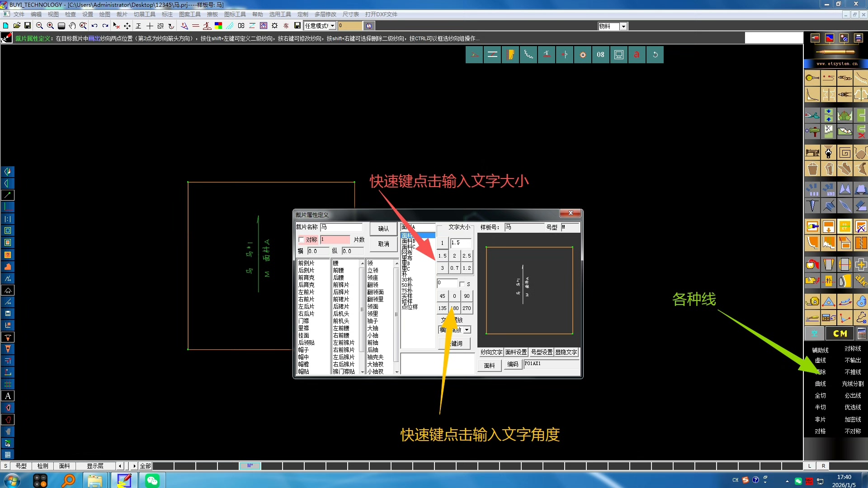The image size is (868, 488).
Task: Click the 确认 confirm button
Action: pos(383,229)
